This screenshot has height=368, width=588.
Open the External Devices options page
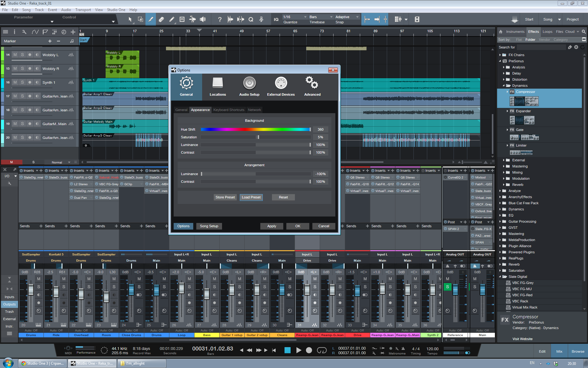[x=281, y=87]
